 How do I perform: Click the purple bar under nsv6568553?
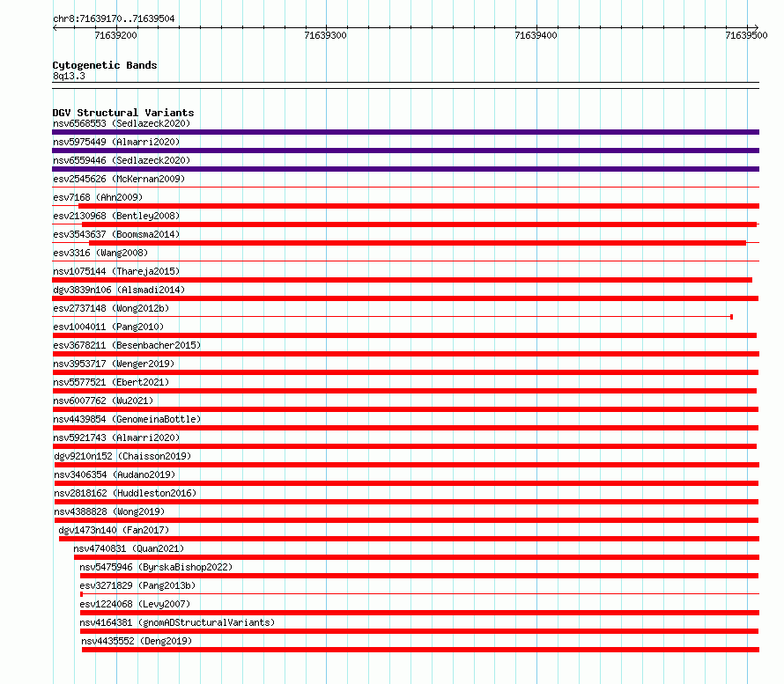[405, 132]
